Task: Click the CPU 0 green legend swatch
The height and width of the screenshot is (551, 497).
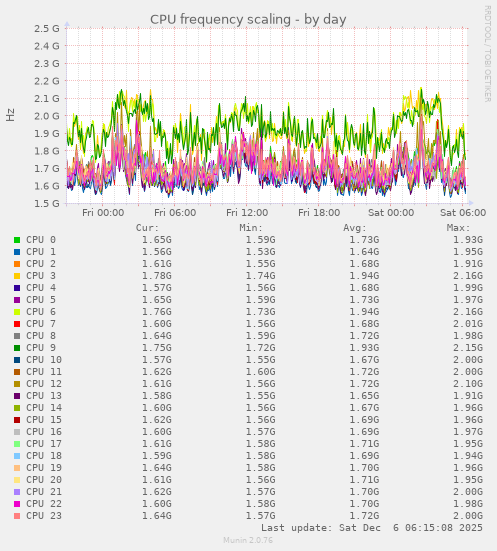Action: [17, 240]
